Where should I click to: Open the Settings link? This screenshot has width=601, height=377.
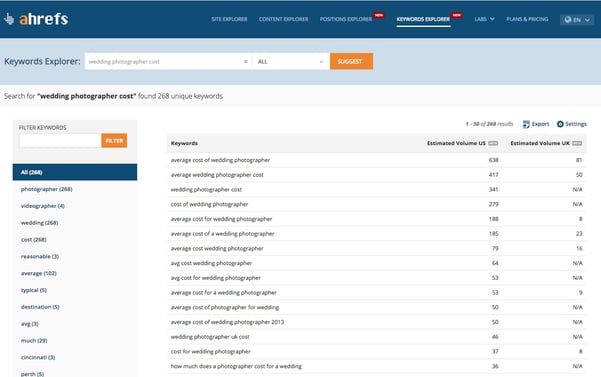[x=576, y=124]
